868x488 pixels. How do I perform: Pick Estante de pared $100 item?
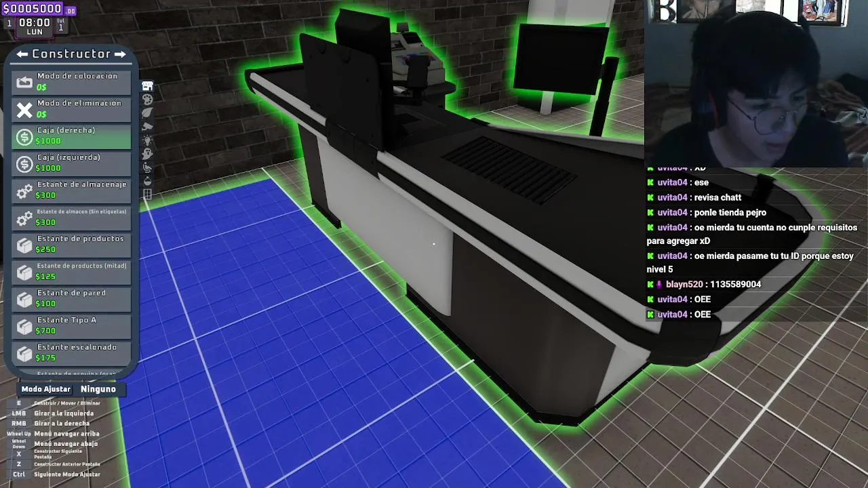click(71, 299)
